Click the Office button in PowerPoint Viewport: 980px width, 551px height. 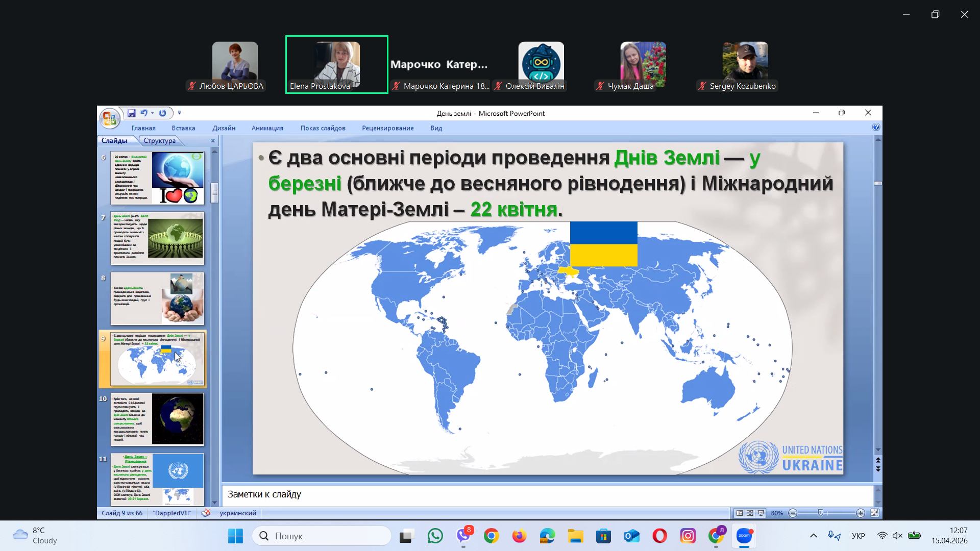tap(109, 118)
